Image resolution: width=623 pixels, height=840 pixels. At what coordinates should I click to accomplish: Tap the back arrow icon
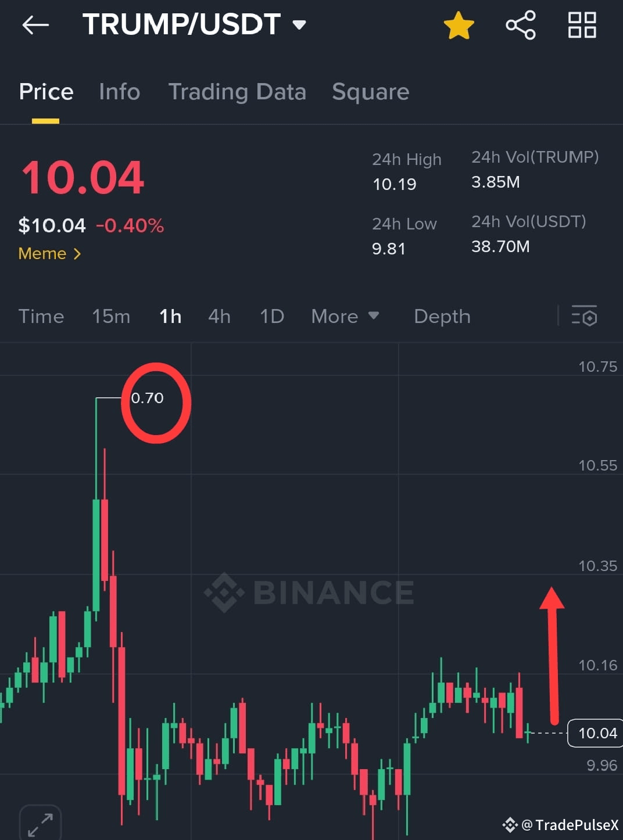pyautogui.click(x=35, y=25)
